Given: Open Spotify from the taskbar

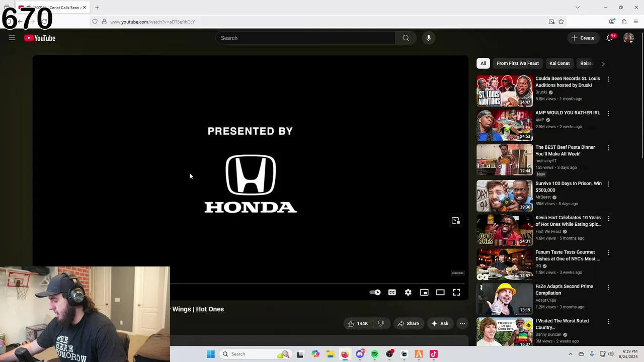Looking at the screenshot, I should (x=374, y=354).
